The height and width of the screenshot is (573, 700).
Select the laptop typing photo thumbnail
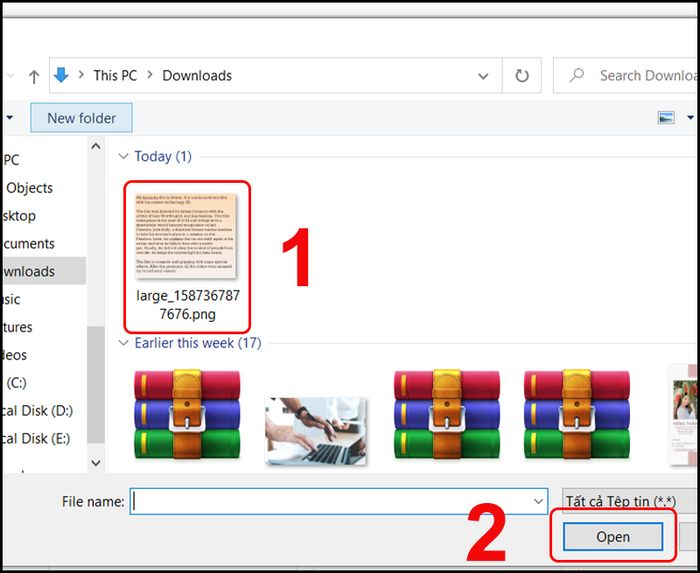point(316,431)
